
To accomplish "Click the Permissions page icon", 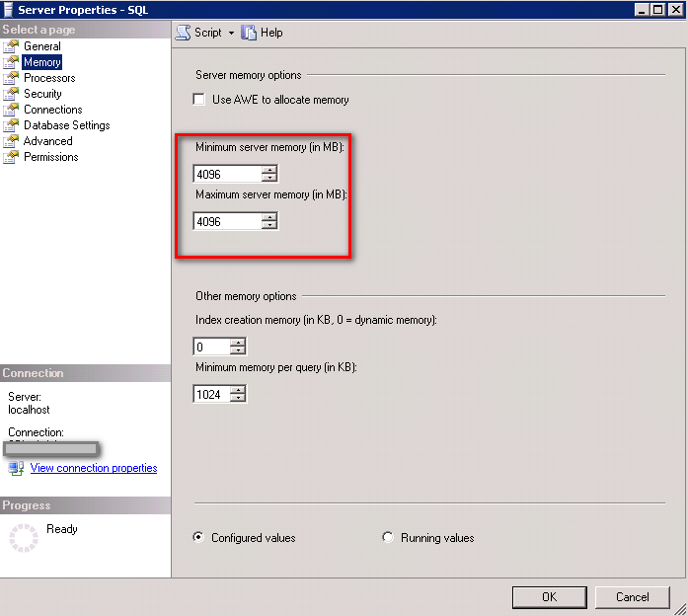I will 11,157.
